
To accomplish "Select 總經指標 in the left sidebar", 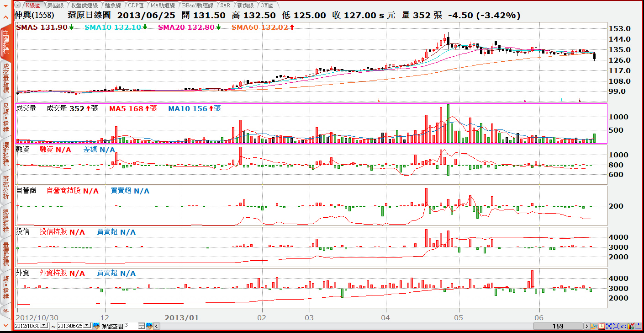I will click(5, 221).
